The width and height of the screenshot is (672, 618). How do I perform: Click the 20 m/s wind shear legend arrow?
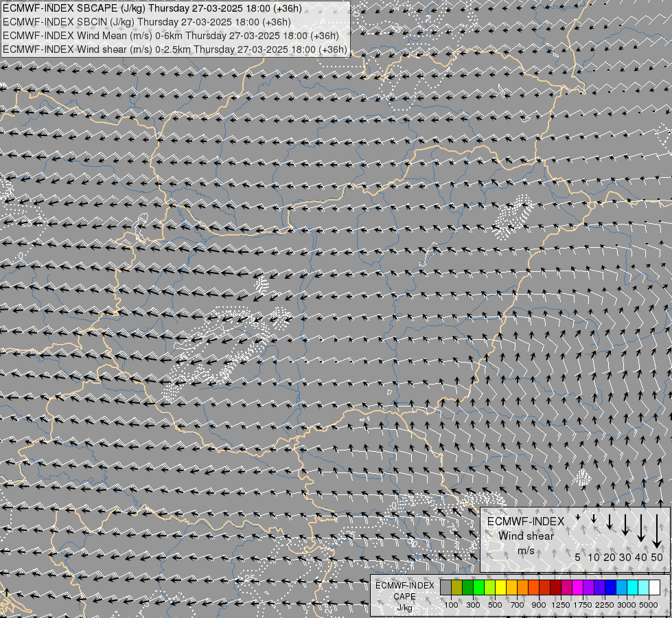point(610,522)
